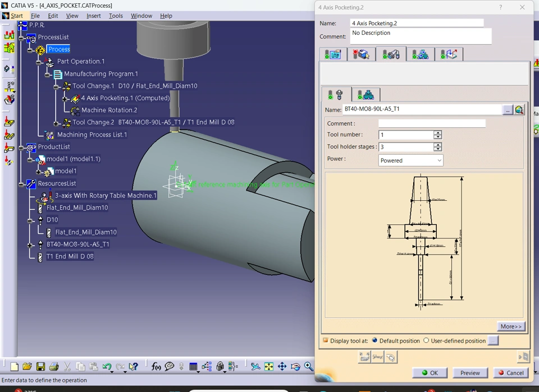Screen dimensions: 539x392
Task: Open the Design Table icon
Action: point(194,367)
